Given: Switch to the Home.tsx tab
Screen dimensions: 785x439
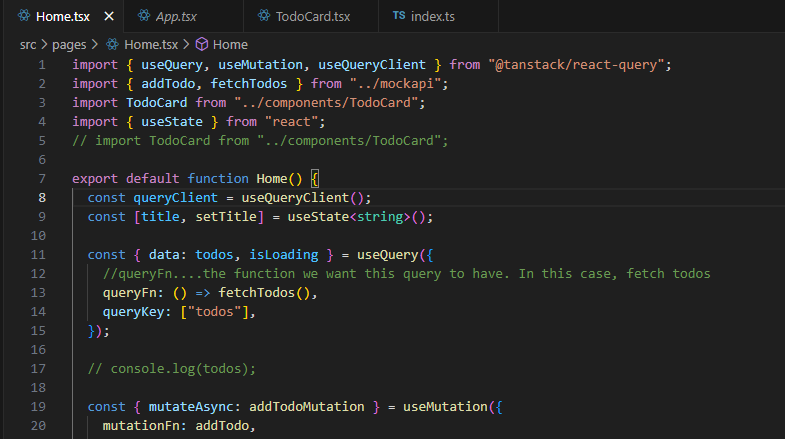Looking at the screenshot, I should [64, 17].
